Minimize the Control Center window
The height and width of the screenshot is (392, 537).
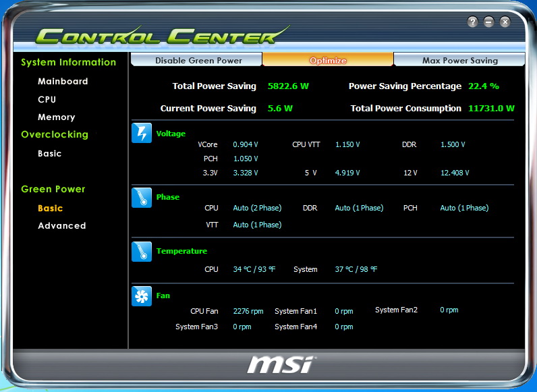(488, 22)
